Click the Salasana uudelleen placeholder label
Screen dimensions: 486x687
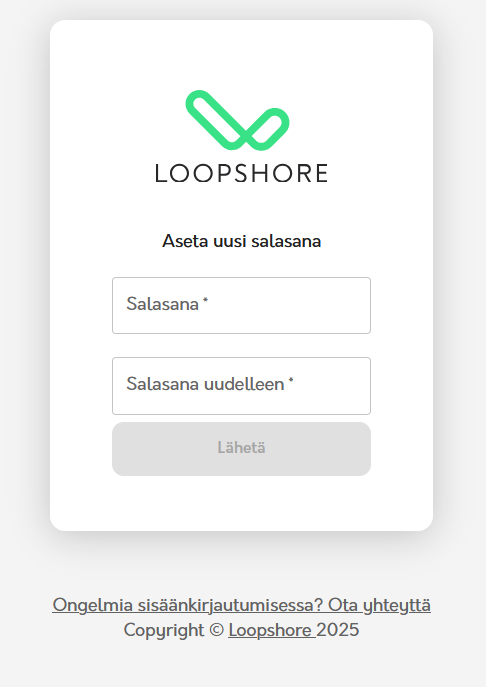coord(205,384)
